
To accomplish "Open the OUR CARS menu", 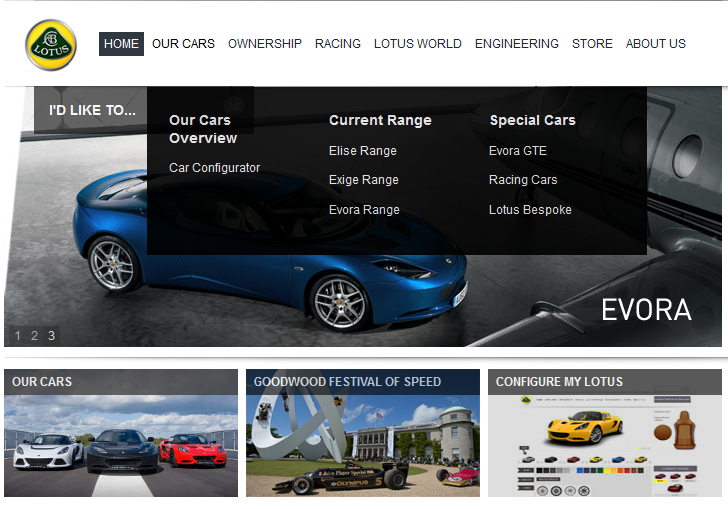I will click(183, 44).
